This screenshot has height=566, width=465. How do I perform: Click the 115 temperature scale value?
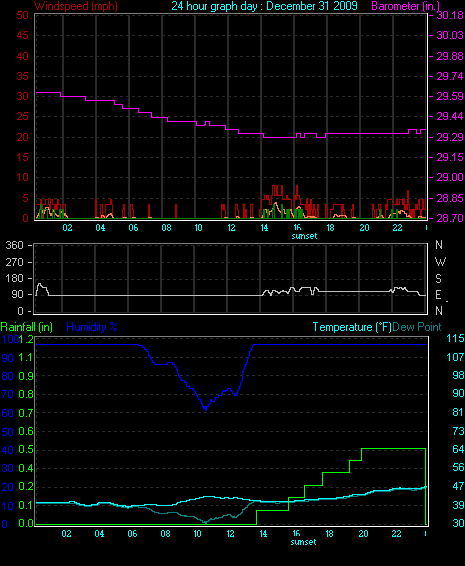(x=455, y=338)
